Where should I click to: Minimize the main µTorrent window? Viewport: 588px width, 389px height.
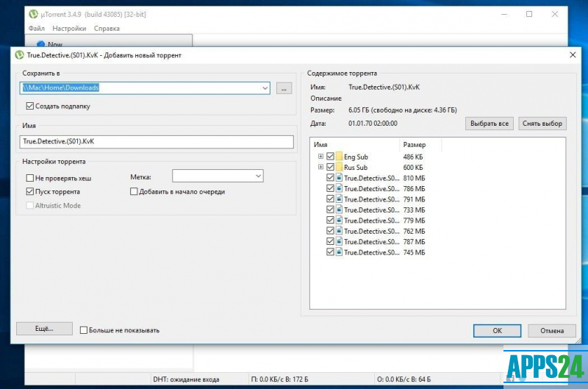(504, 14)
